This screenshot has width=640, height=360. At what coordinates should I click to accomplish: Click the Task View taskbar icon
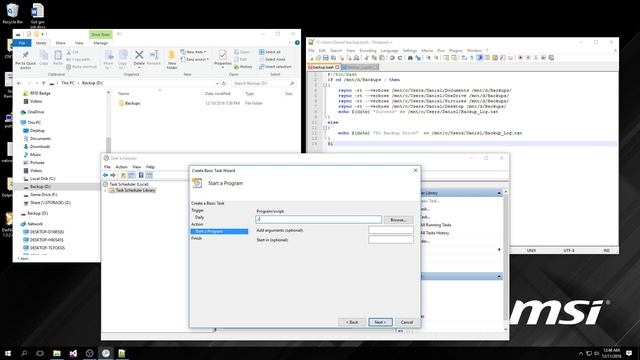(40, 353)
